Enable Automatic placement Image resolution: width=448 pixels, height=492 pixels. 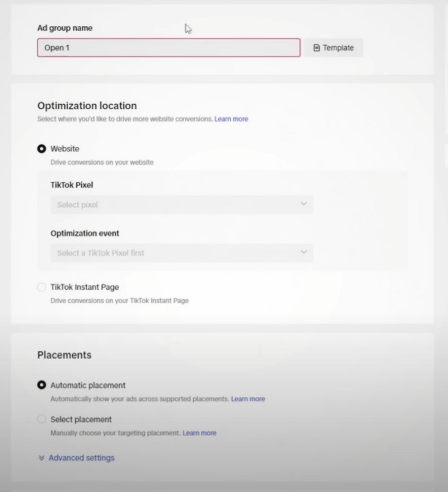coord(42,385)
